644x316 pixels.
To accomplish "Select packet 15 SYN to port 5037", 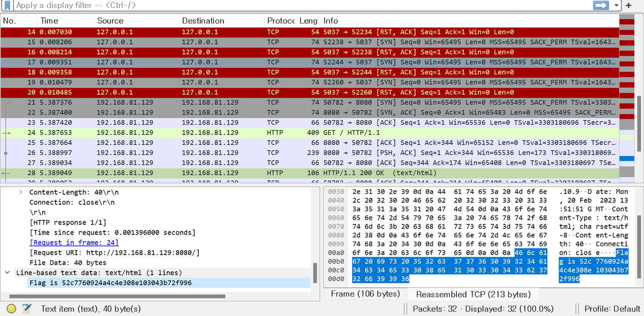I will (x=309, y=42).
